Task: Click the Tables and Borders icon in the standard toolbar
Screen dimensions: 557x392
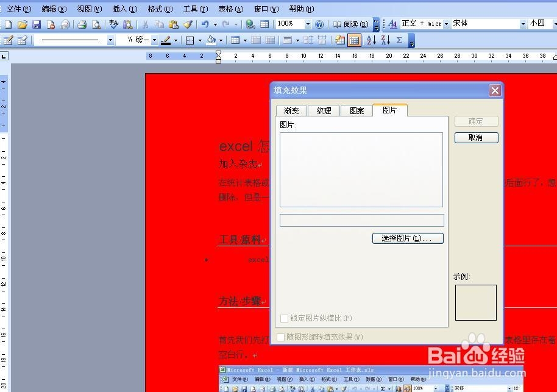Action: 264,24
